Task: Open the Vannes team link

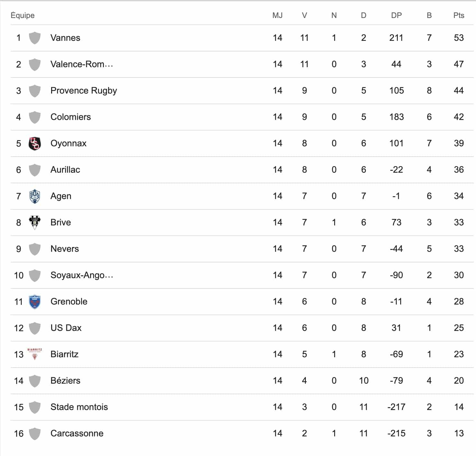Action: [65, 38]
